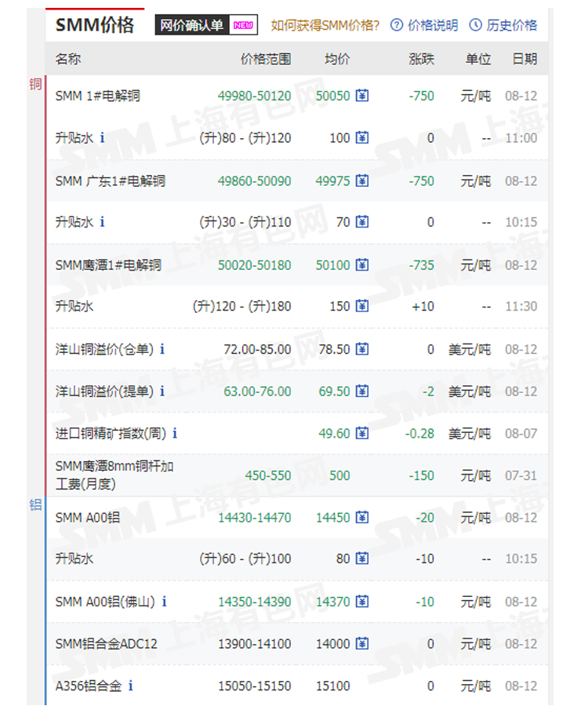Click yuan icon beside SMM 1#电解铜 average 50050

pos(361,96)
